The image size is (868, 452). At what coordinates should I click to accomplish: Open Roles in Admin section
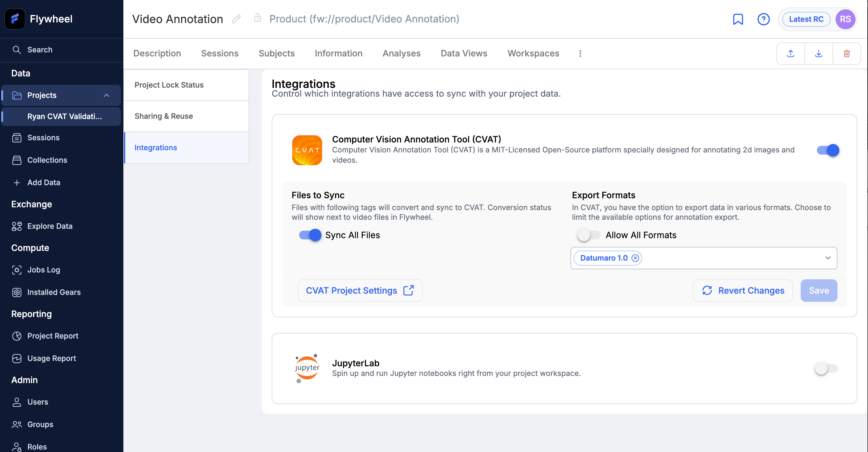click(37, 447)
